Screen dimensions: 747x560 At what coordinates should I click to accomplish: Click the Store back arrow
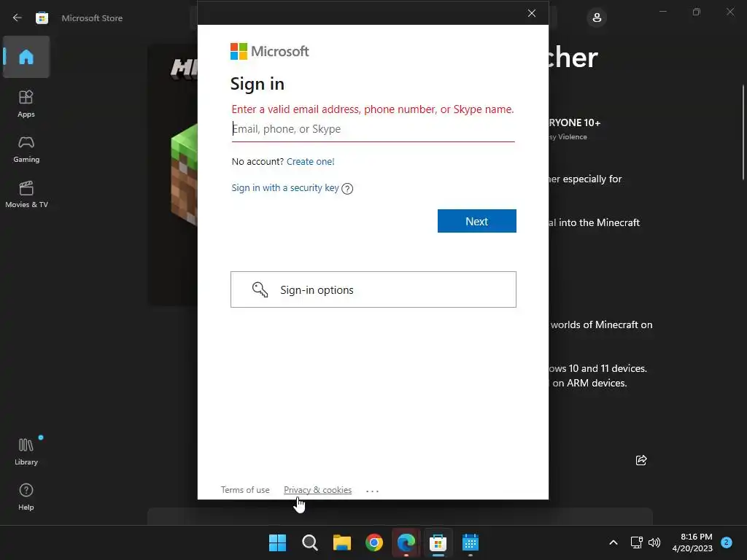[x=18, y=18]
